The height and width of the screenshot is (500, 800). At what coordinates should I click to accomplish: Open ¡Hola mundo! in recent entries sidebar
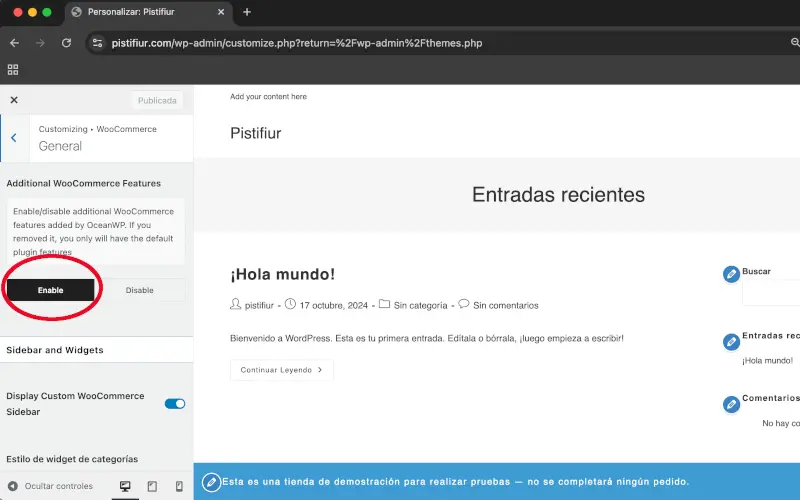pyautogui.click(x=767, y=361)
